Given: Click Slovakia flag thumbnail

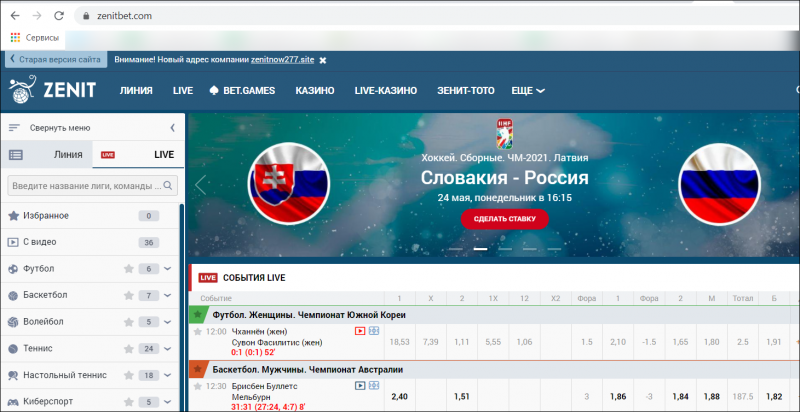Looking at the screenshot, I should 289,184.
